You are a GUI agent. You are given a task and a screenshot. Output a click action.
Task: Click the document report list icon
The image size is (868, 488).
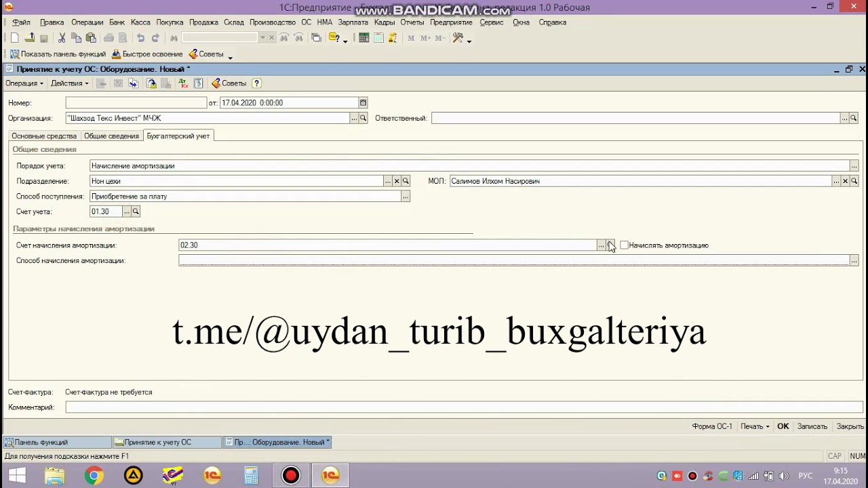pos(199,83)
